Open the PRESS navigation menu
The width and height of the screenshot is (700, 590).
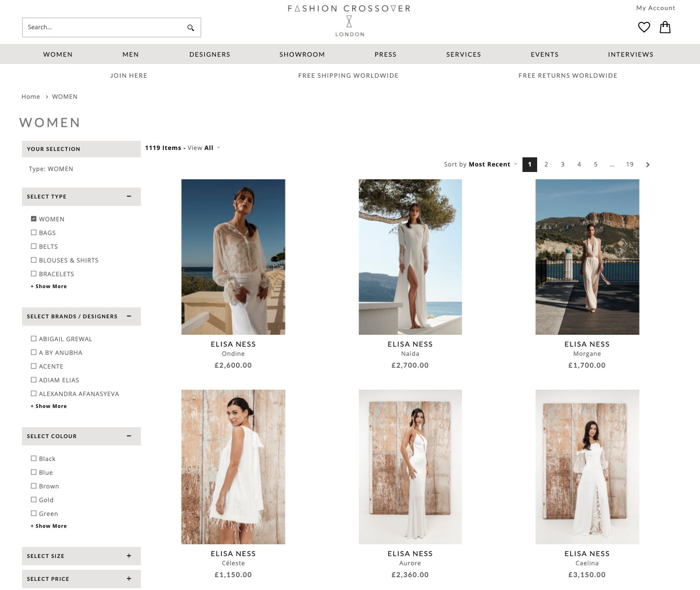pyautogui.click(x=386, y=54)
